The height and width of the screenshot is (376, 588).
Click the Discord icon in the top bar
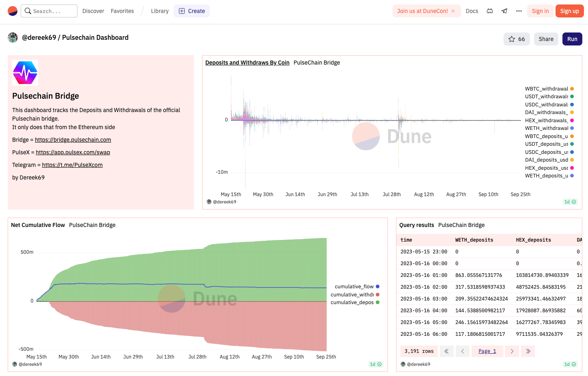pyautogui.click(x=490, y=11)
